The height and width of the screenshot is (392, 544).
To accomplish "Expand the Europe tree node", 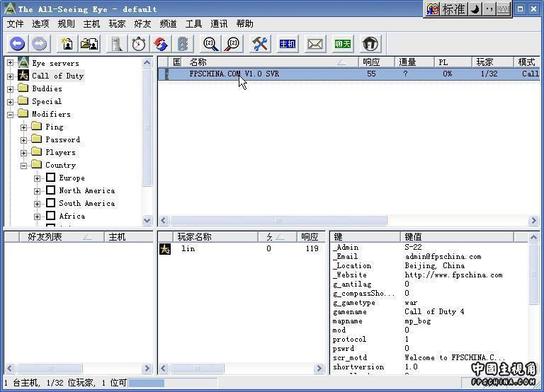I will coord(37,178).
